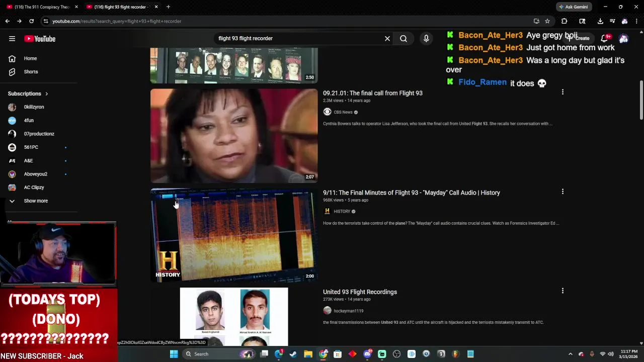Image resolution: width=644 pixels, height=362 pixels.
Task: Select the 'flight 93 flight recorder' tab
Action: point(121,7)
